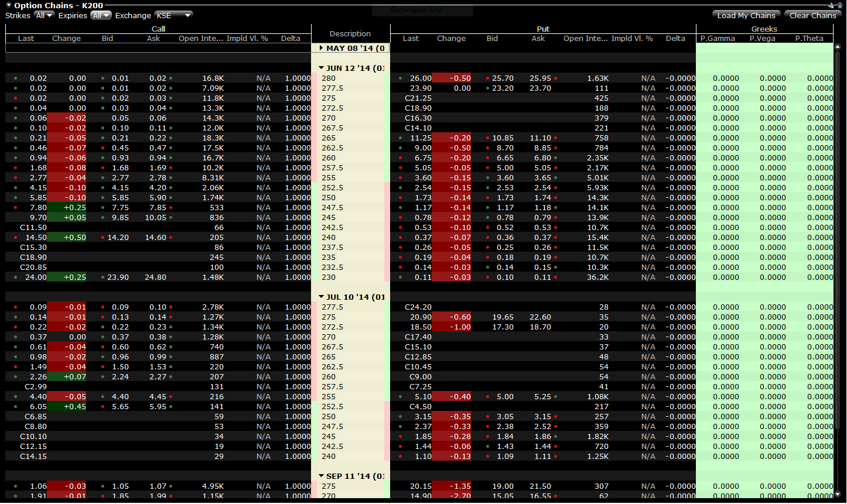Click the pin icon beside the wrench
Viewport: 847px width, 504px height.
coord(839,5)
